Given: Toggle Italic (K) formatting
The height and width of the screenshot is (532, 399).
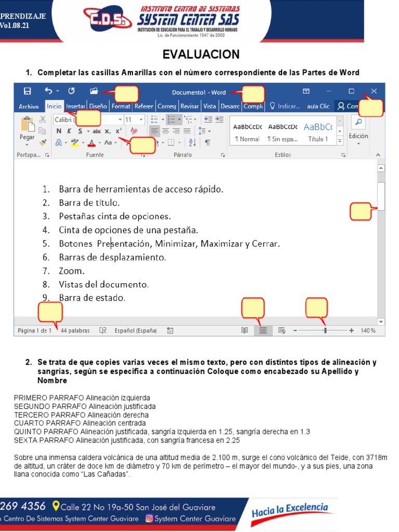Looking at the screenshot, I should click(x=69, y=131).
